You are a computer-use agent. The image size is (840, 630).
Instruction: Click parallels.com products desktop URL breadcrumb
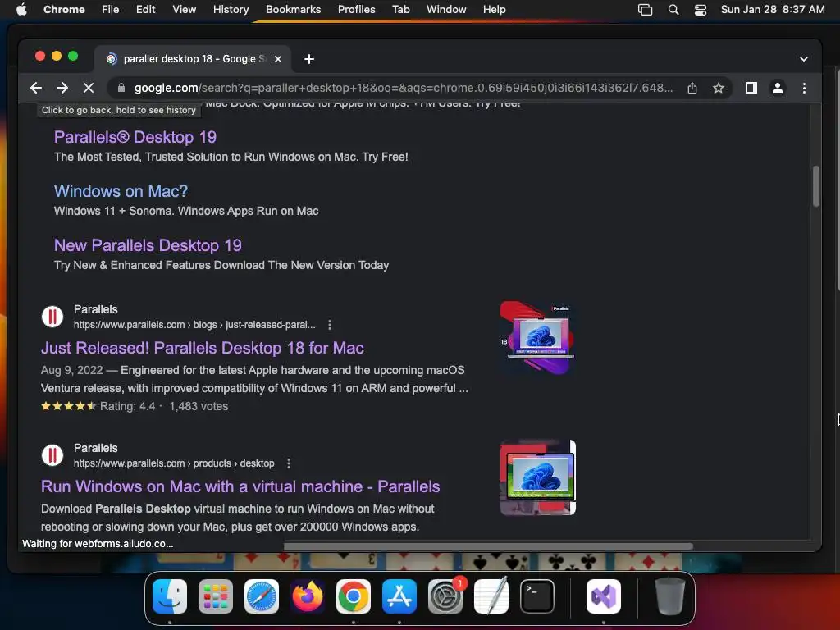click(x=174, y=463)
